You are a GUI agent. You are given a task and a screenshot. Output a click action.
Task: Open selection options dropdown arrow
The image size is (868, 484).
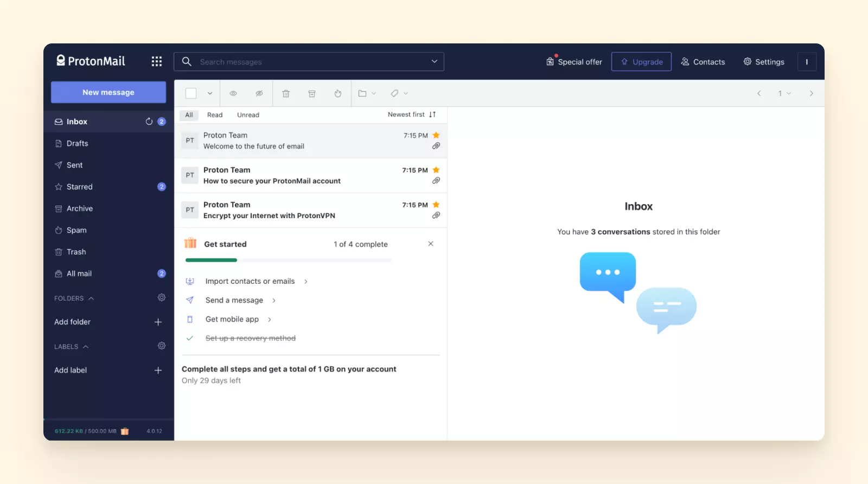coord(210,93)
